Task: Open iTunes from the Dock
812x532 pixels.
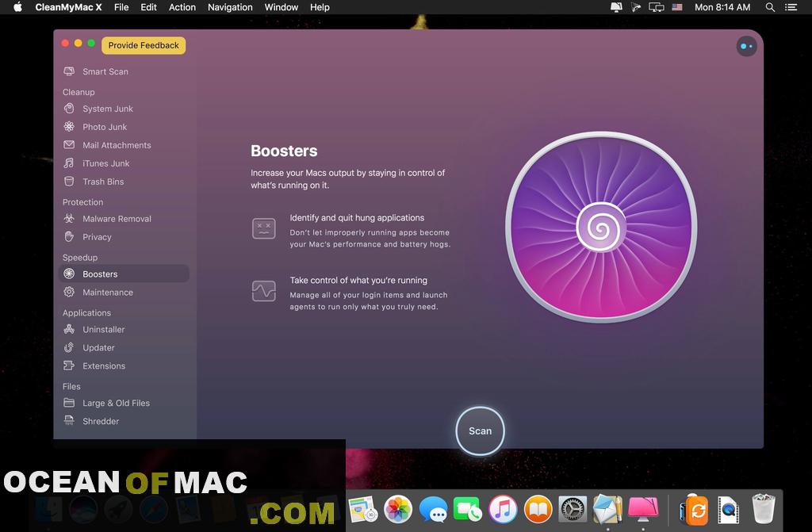Action: 503,509
